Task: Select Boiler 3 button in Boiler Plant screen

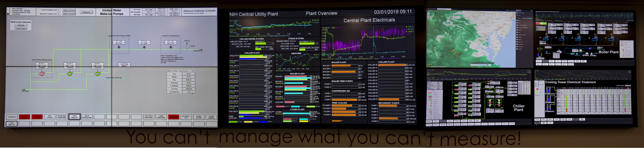Action: click(x=552, y=64)
